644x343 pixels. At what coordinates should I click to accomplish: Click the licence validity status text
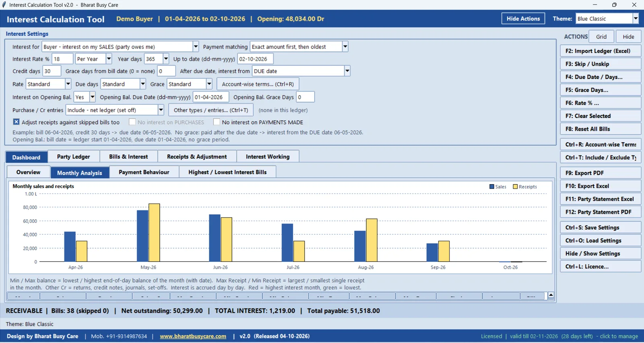[x=559, y=336]
